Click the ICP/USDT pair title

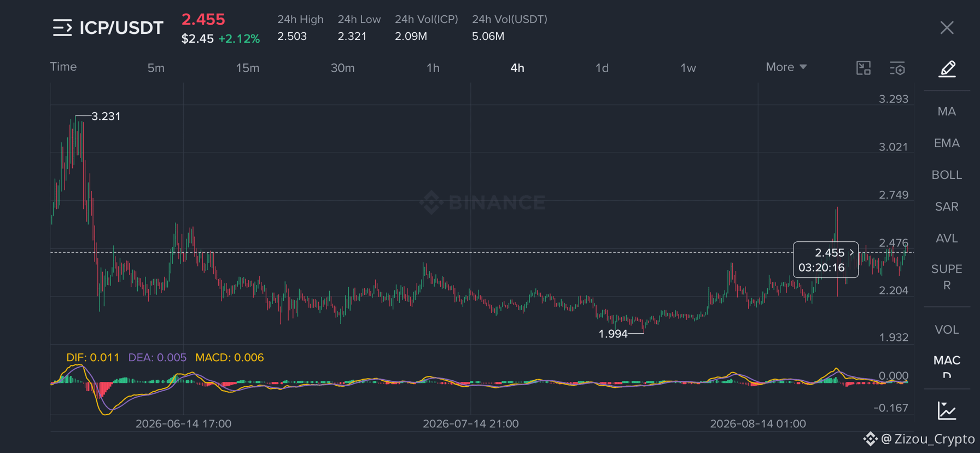tap(121, 28)
